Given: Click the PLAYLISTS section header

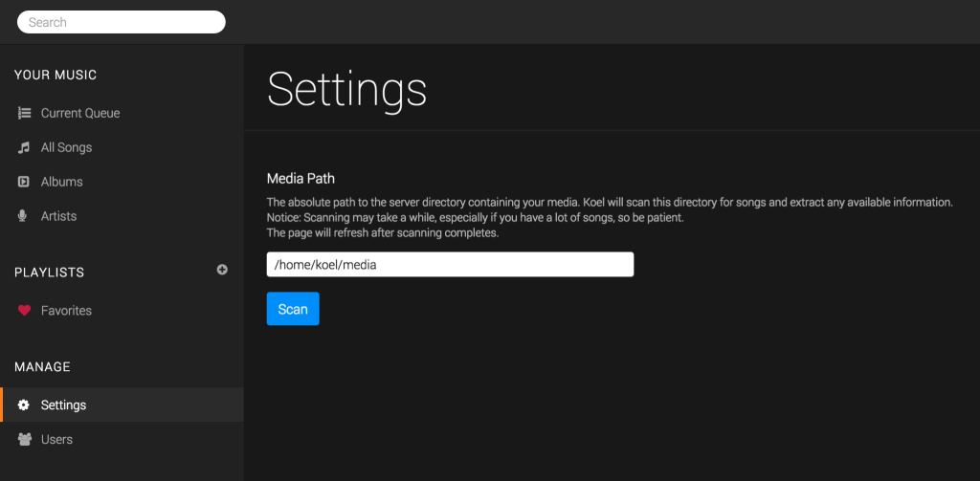Looking at the screenshot, I should point(50,273).
